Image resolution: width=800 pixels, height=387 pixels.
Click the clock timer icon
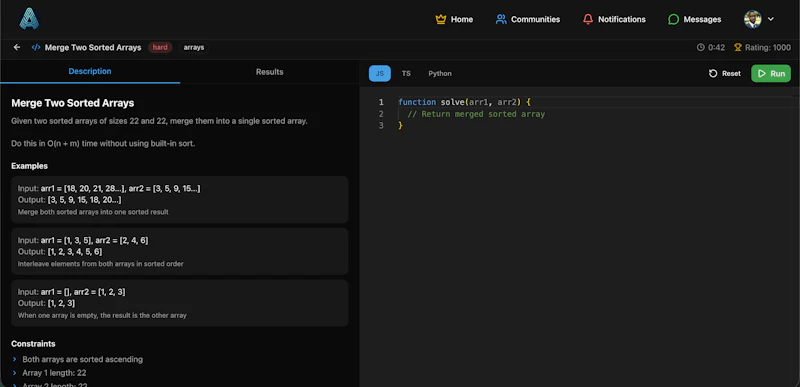point(701,47)
